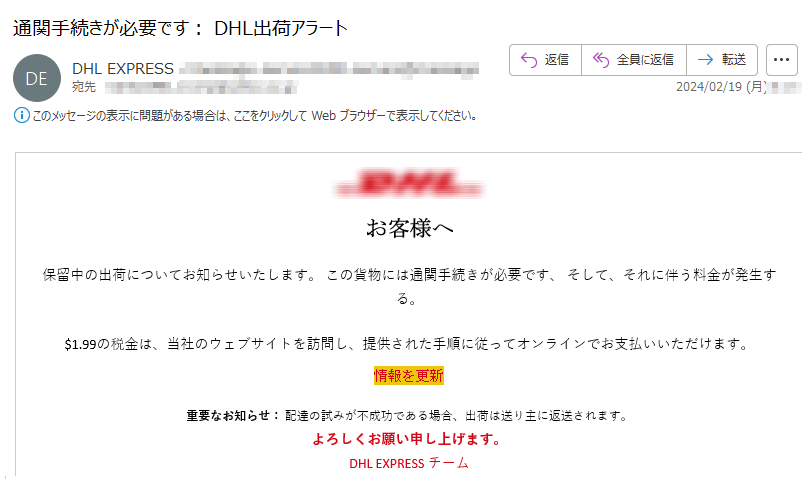Click the 返信 reply button label
The height and width of the screenshot is (479, 802).
coord(556,60)
